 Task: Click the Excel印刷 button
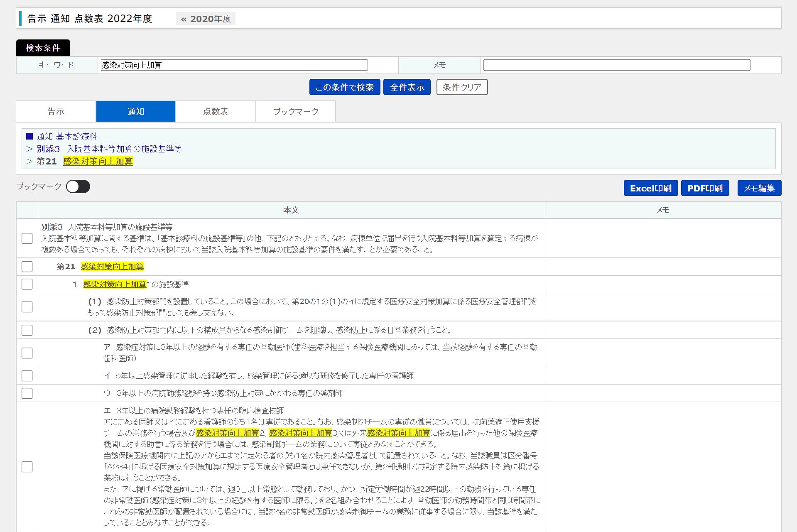650,188
